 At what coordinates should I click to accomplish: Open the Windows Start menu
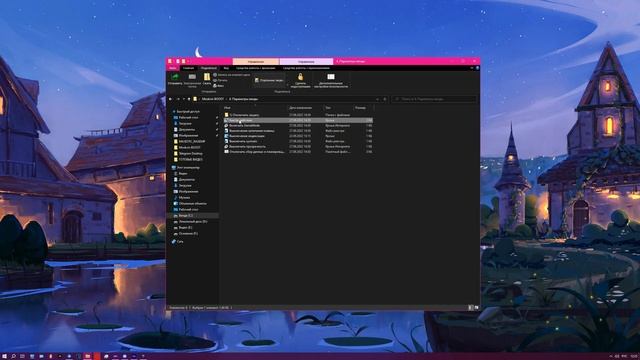pyautogui.click(x=4, y=356)
